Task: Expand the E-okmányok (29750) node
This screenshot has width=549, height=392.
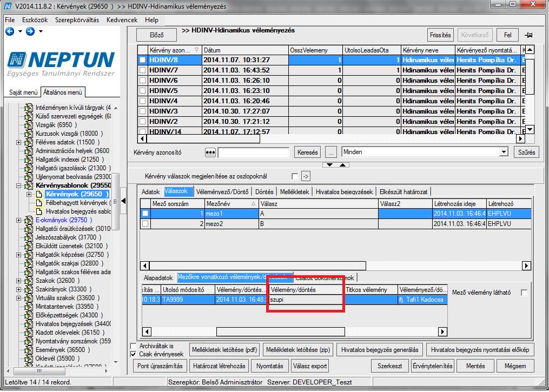Action: (x=19, y=220)
